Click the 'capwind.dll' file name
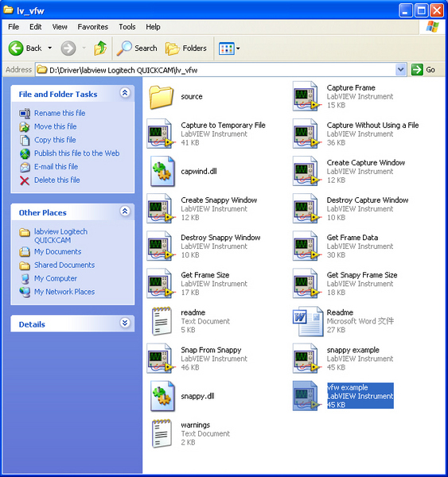 tap(199, 171)
